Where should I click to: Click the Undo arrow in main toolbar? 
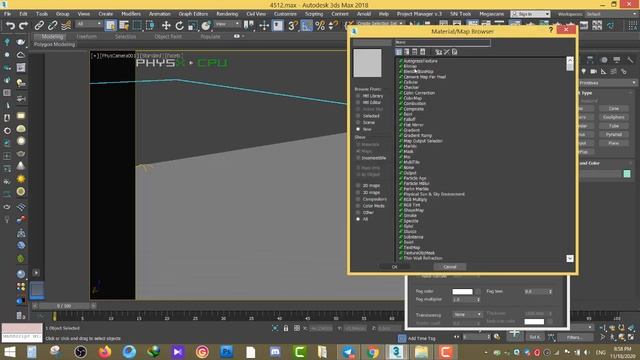[10, 25]
